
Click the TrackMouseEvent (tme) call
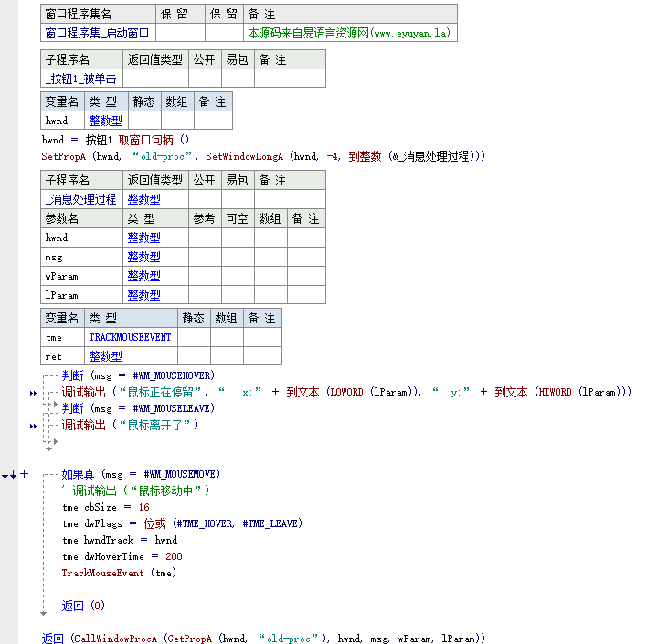tap(119, 573)
